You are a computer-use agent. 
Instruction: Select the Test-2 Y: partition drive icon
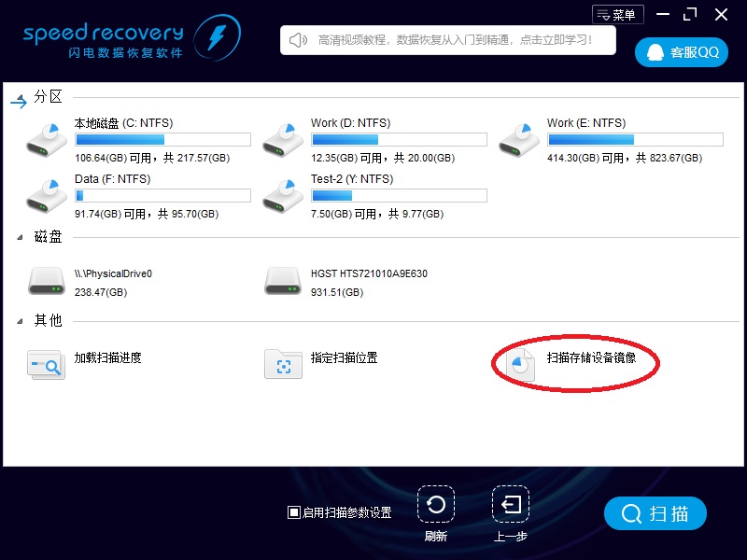pos(283,194)
